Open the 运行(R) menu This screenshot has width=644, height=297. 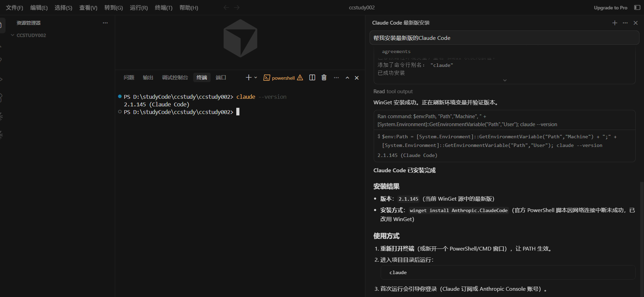(139, 8)
